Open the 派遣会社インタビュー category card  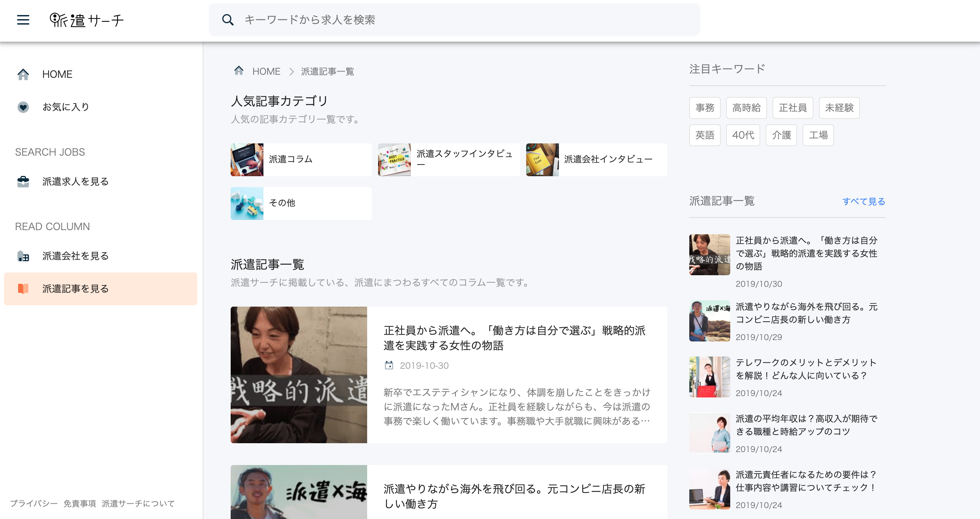pos(596,159)
